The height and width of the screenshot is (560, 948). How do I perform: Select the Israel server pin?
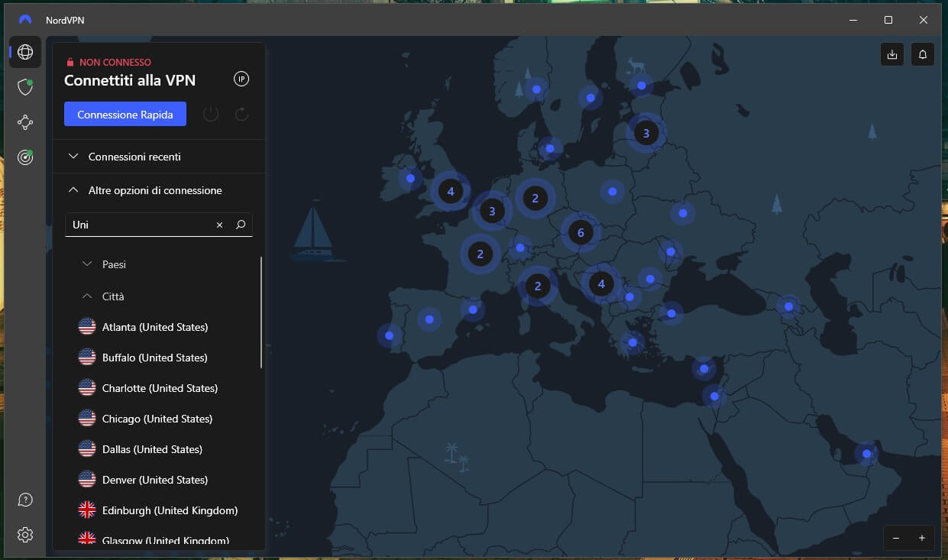(x=714, y=397)
